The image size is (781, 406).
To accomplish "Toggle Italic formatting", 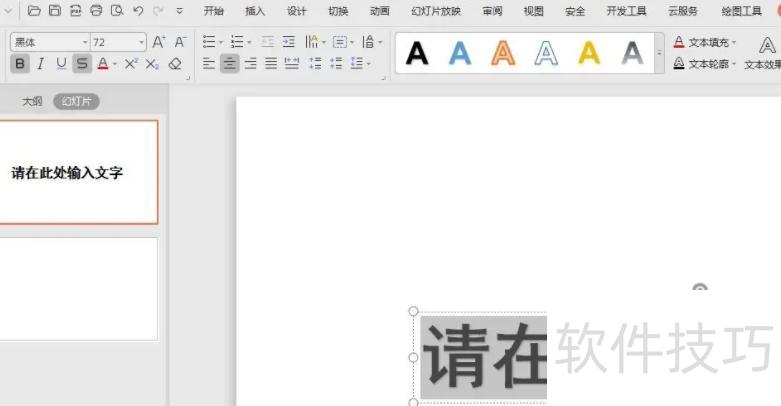I will click(x=40, y=64).
